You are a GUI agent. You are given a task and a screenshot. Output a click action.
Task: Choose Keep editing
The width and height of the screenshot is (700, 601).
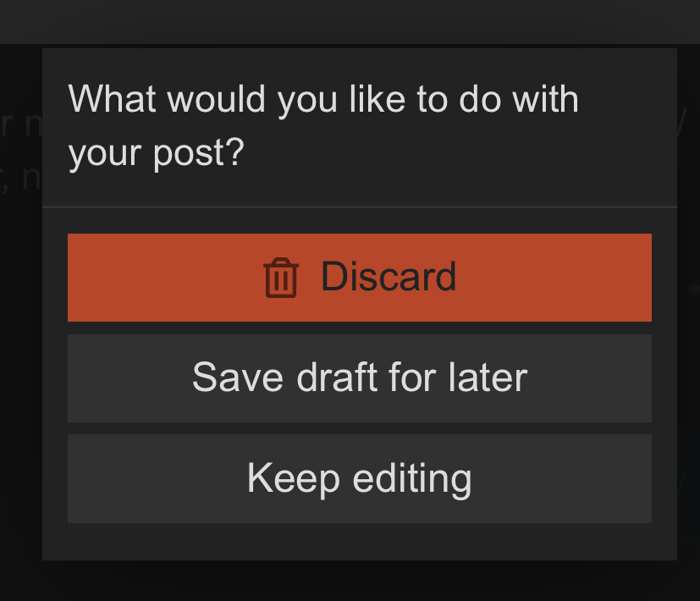359,478
